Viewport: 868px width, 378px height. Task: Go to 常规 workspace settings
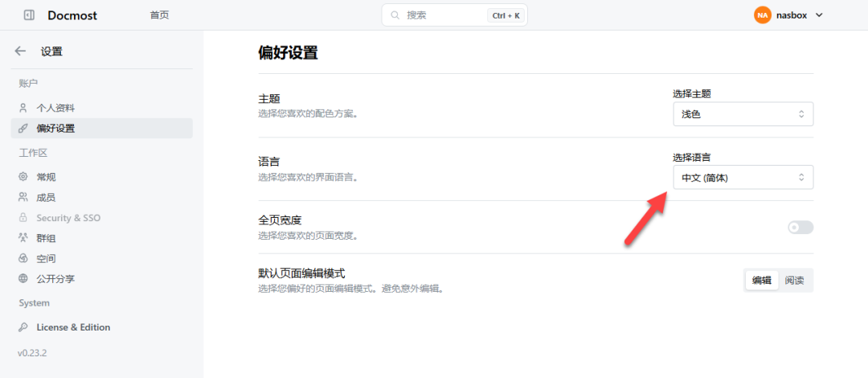(102, 177)
